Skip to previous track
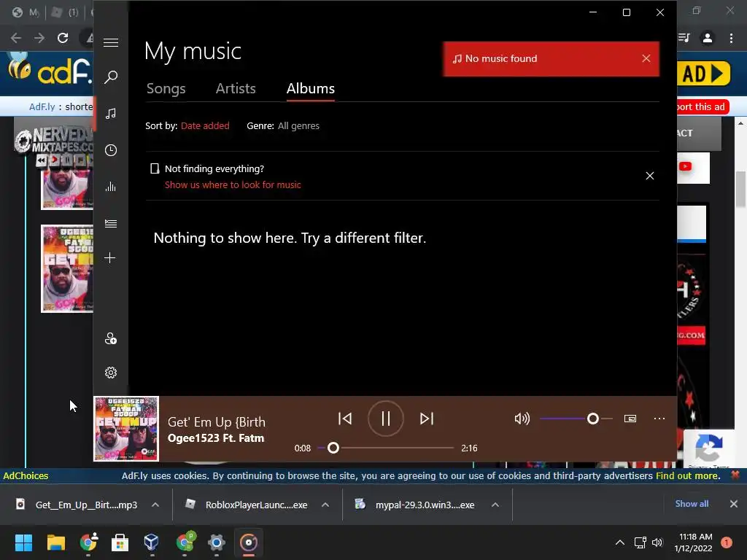 345,419
